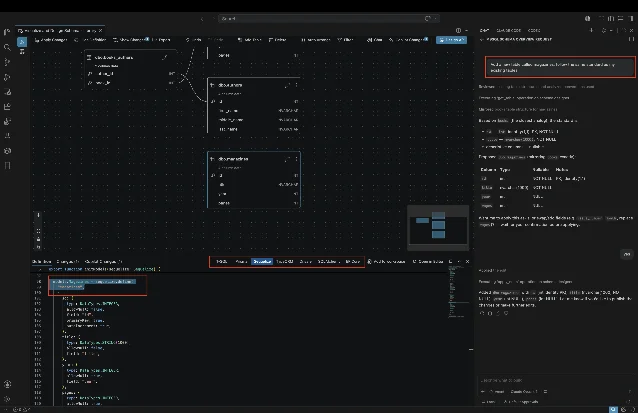Click the bottom canvas control icon
638x413 pixels.
pos(38,247)
